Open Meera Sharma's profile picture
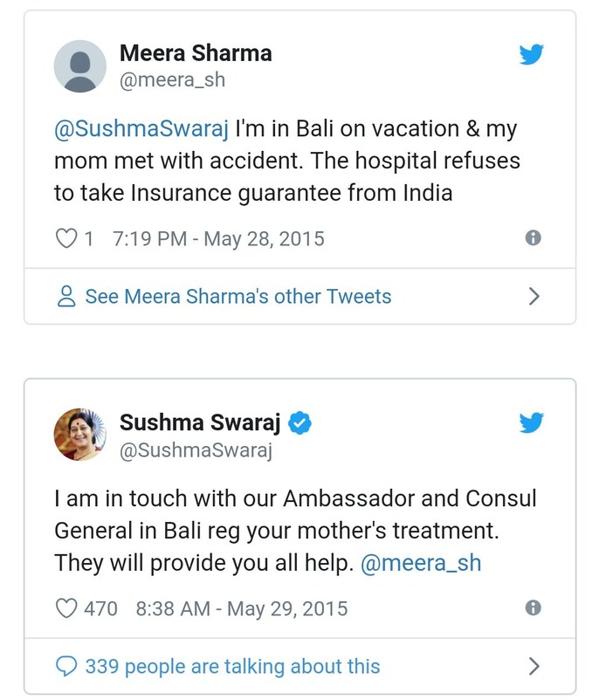This screenshot has width=599, height=700. (80, 67)
